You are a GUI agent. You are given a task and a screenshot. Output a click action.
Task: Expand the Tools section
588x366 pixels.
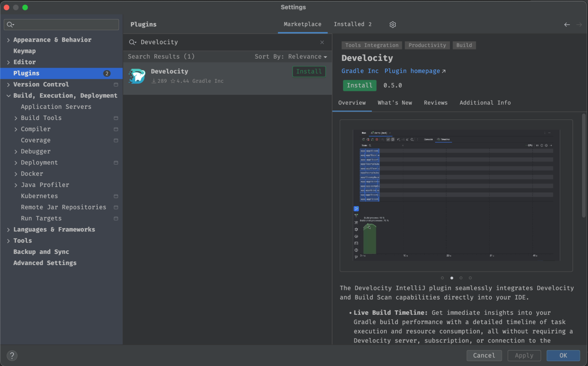(8, 241)
